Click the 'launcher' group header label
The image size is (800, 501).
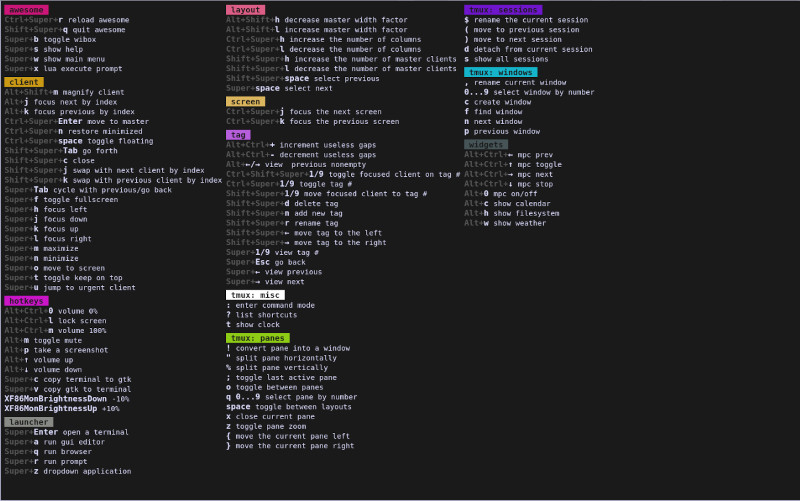(29, 422)
